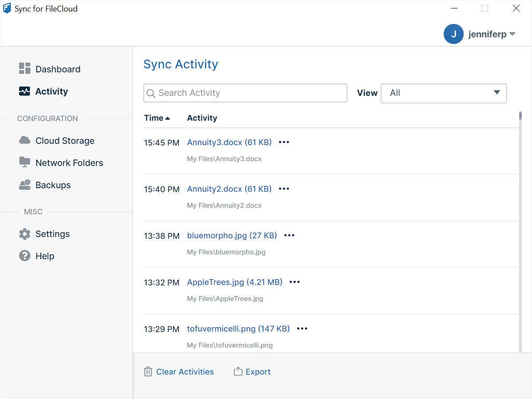532x399 pixels.
Task: Click the Network Folders folder icon
Action: point(24,162)
